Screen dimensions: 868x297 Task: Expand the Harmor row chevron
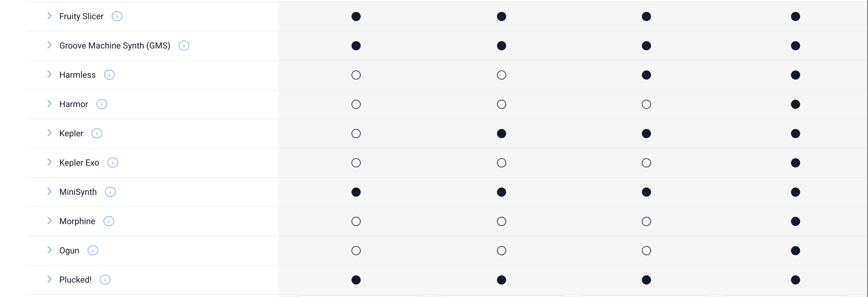tap(49, 104)
